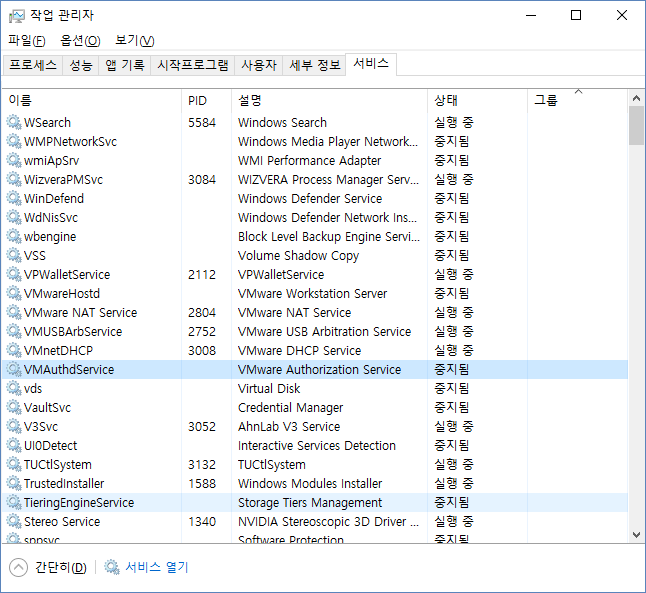Viewport: 646px width, 593px height.
Task: Click the gear icon beside V3Svc
Action: [x=14, y=426]
